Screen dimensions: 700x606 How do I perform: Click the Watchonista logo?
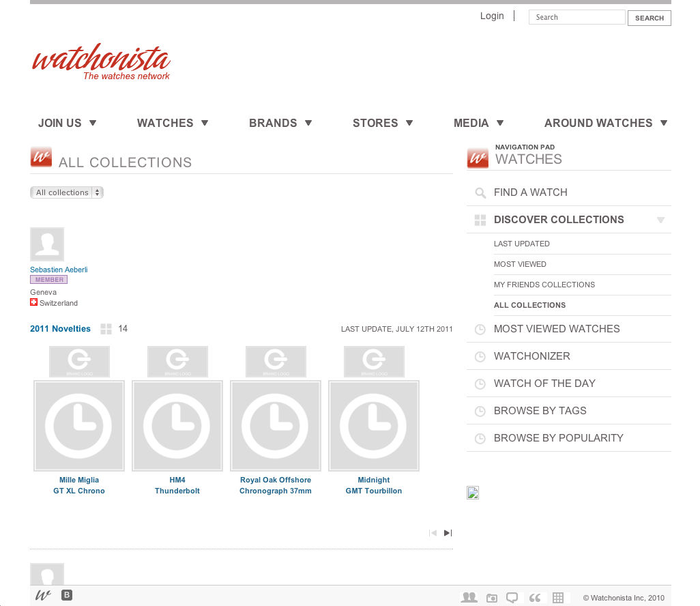[x=102, y=62]
